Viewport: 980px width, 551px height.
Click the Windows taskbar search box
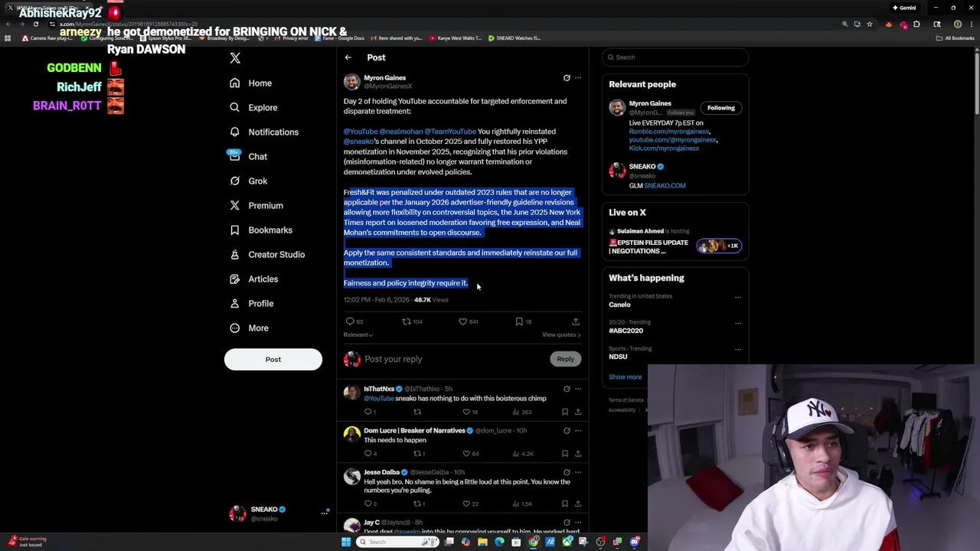click(398, 542)
